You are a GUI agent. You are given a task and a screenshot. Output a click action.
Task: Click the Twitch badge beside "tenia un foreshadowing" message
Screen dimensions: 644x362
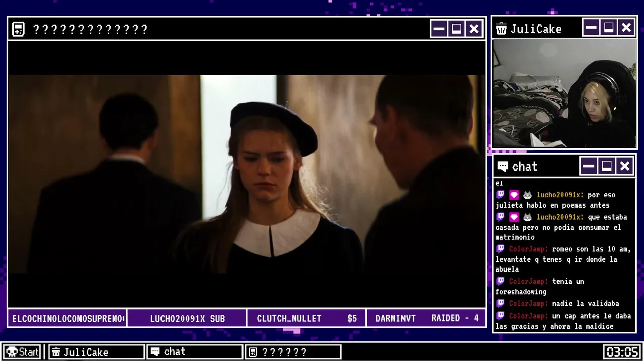tap(500, 281)
